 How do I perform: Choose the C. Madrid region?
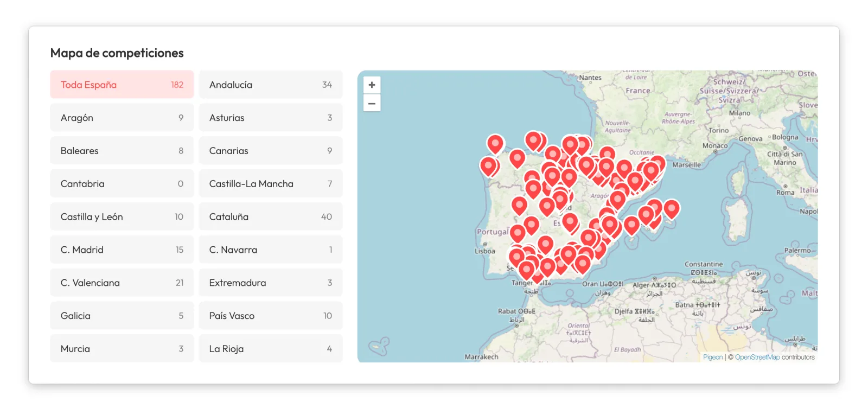122,250
